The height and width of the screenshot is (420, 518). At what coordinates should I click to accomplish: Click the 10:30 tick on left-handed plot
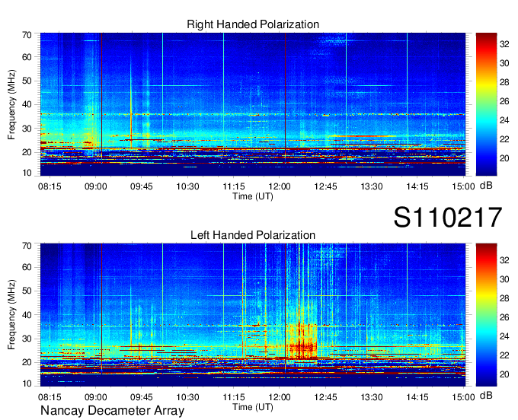pyautogui.click(x=187, y=397)
